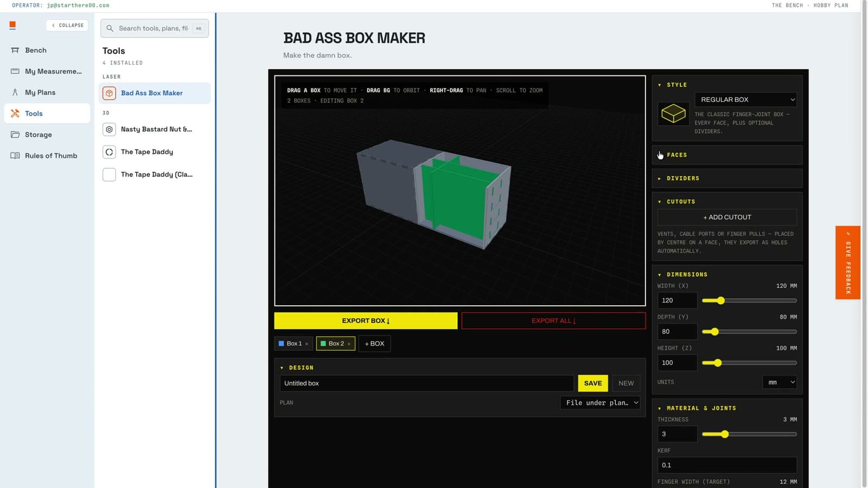The width and height of the screenshot is (868, 488).
Task: Click the Width (X) slider handle
Action: pos(721,300)
